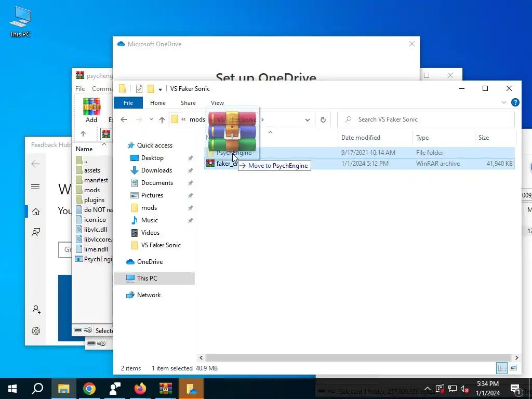Viewport: 532px width, 399px height.
Task: Open Google Chrome from taskbar
Action: [x=89, y=389]
